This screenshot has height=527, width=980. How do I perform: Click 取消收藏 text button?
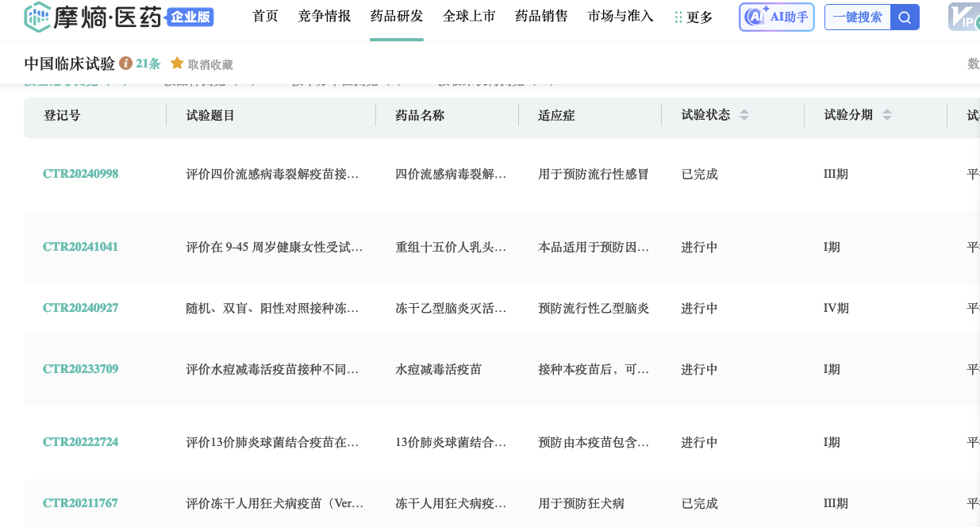tap(210, 64)
